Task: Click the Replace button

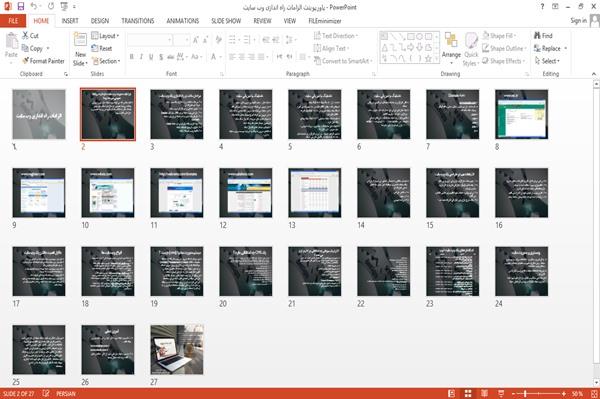Action: click(x=551, y=48)
